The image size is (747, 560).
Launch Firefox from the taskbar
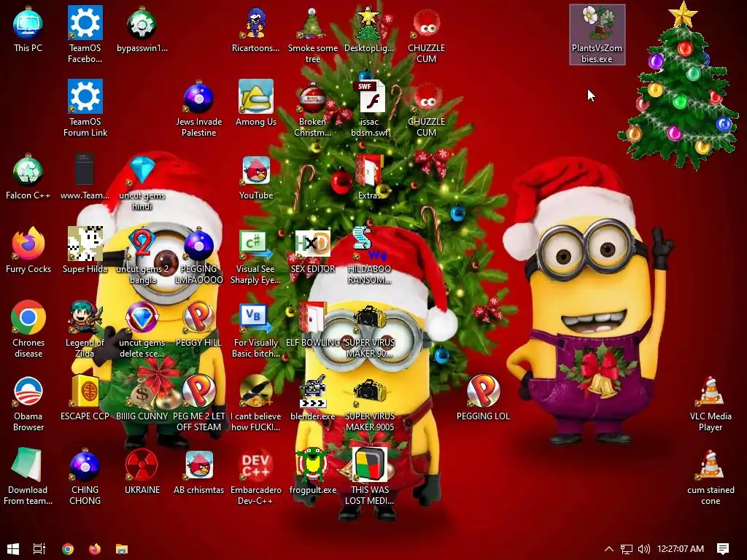coord(95,549)
